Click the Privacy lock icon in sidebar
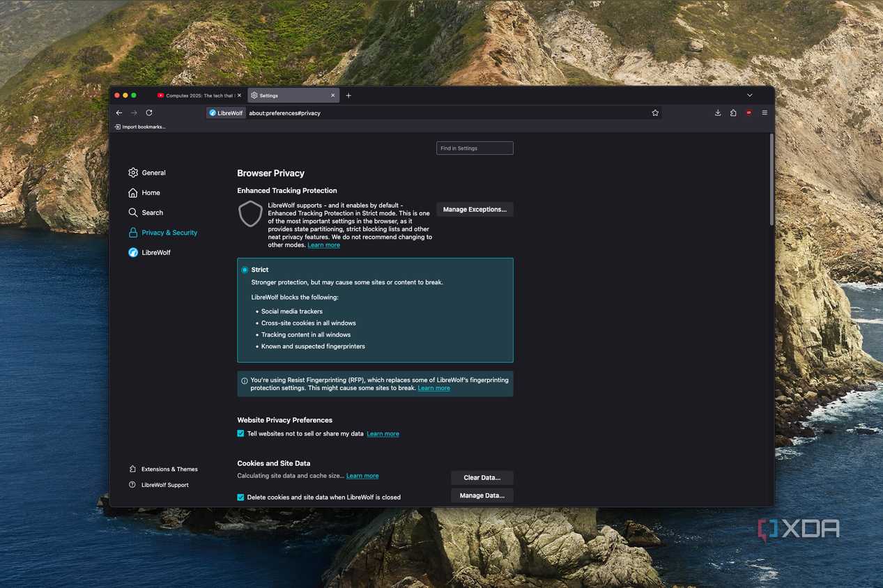The height and width of the screenshot is (588, 883). point(133,233)
